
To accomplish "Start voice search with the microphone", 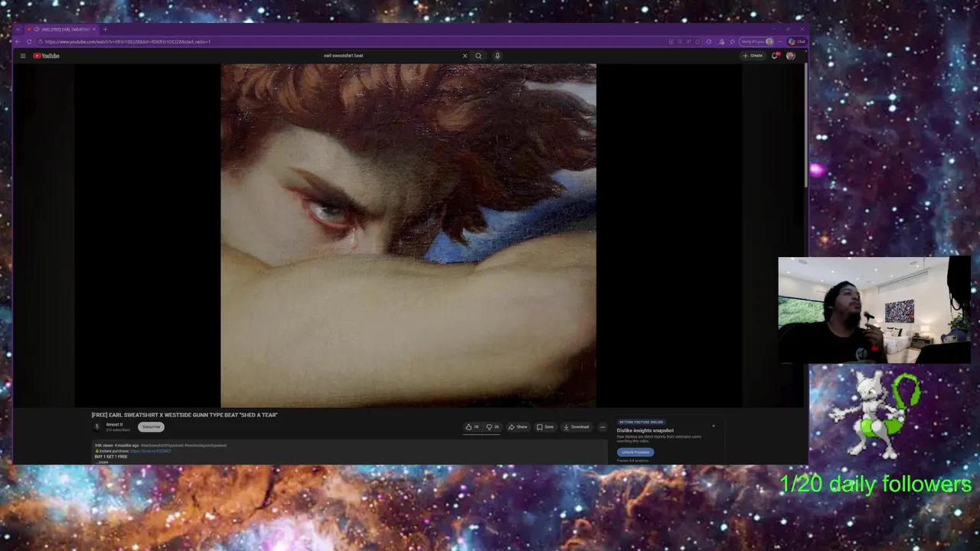I will point(497,56).
